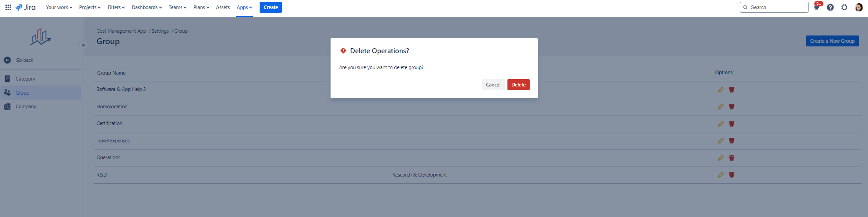868x217 pixels.
Task: Open Cost Management App breadcrumb link
Action: pyautogui.click(x=121, y=31)
